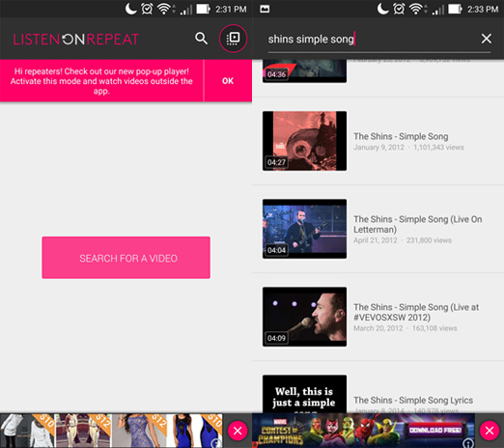The width and height of the screenshot is (504, 448).
Task: Tap the signal strength icon in left status bar
Action: click(186, 10)
